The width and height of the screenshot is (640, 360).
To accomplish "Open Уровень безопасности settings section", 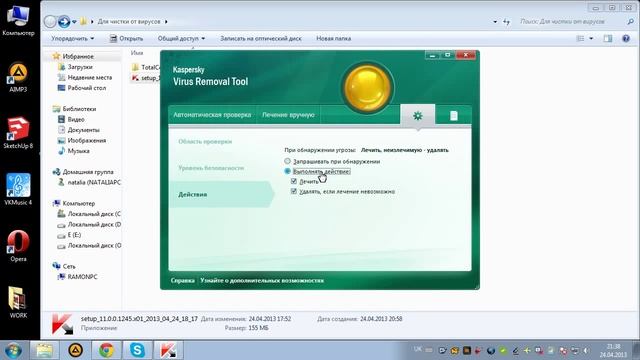I will pyautogui.click(x=211, y=168).
